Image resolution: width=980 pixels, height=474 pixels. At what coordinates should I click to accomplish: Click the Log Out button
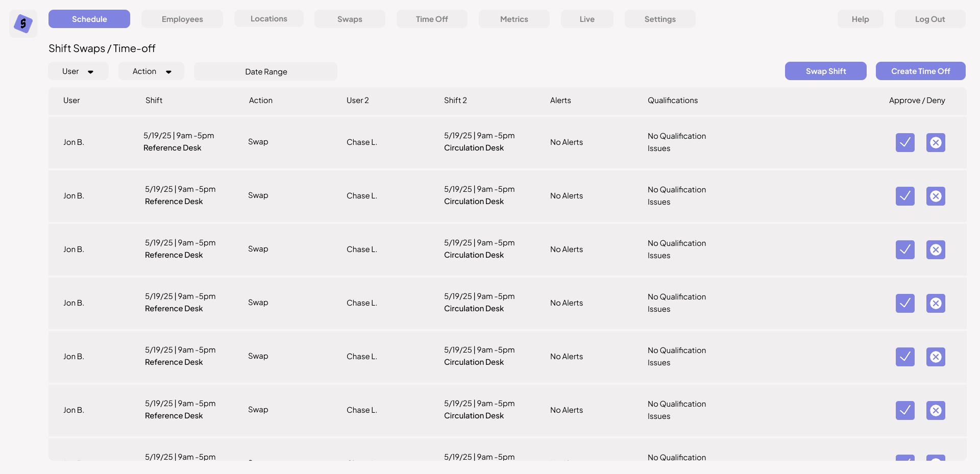click(x=929, y=19)
